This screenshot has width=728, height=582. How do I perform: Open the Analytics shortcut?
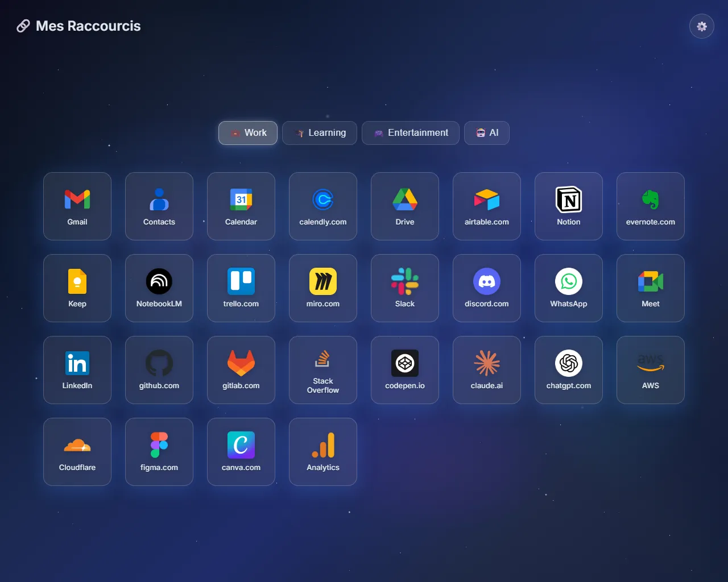[323, 451]
